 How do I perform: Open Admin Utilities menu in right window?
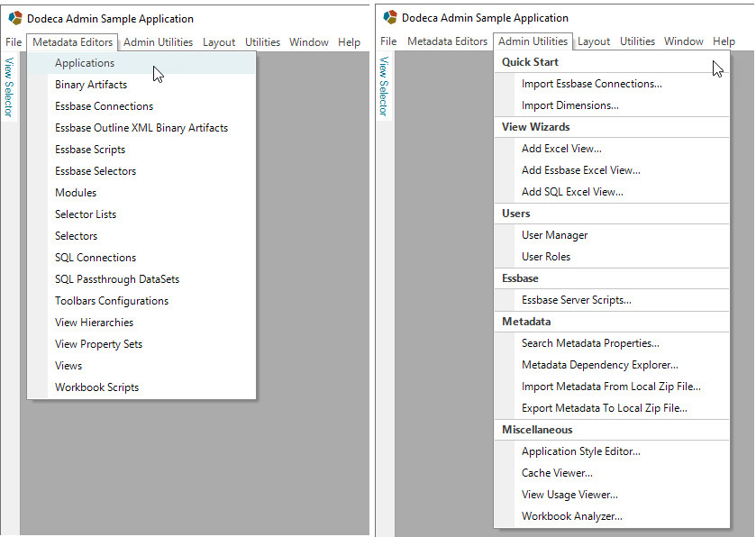(x=533, y=41)
